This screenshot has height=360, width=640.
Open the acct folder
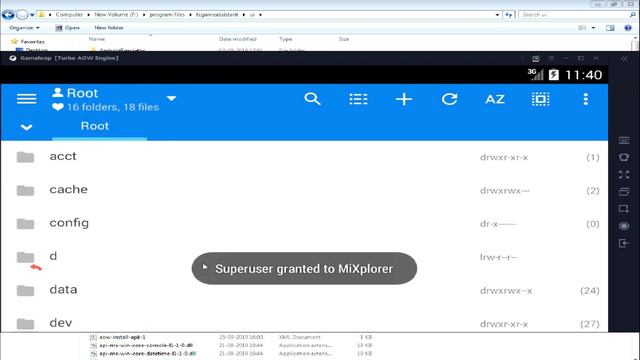304,157
